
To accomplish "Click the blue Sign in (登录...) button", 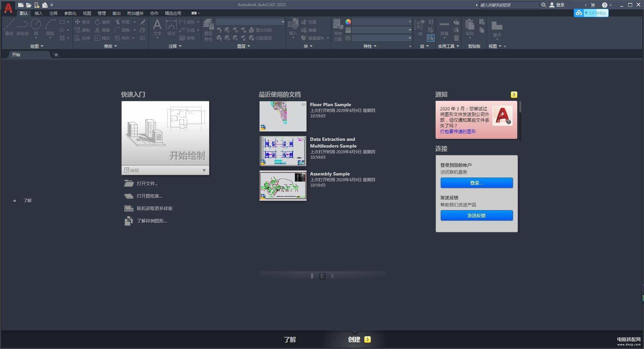I will click(476, 183).
